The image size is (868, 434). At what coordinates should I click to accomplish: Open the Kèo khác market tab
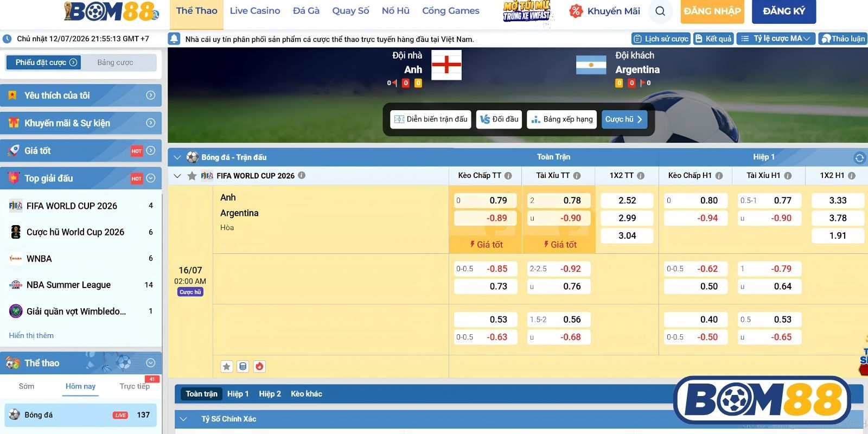[306, 394]
